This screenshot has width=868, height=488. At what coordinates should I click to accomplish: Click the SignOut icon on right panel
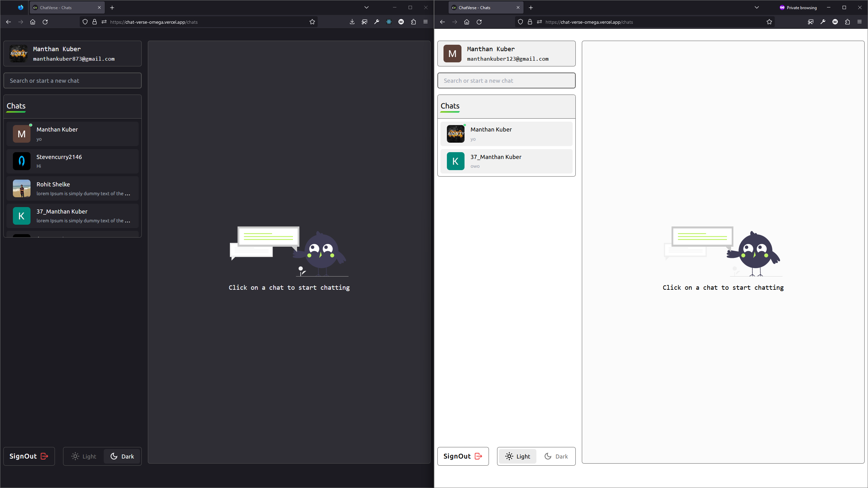click(x=478, y=456)
